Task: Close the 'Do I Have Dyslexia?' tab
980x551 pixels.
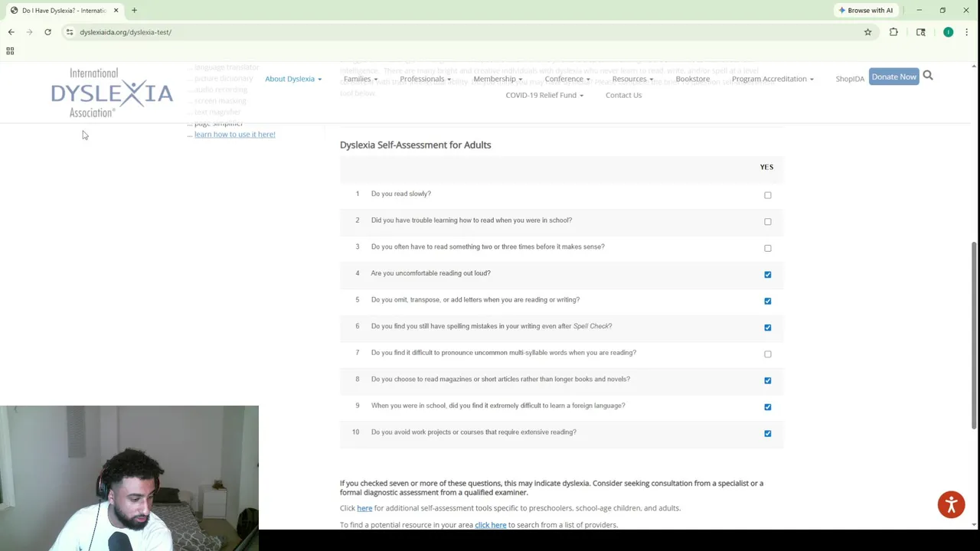Action: [116, 11]
